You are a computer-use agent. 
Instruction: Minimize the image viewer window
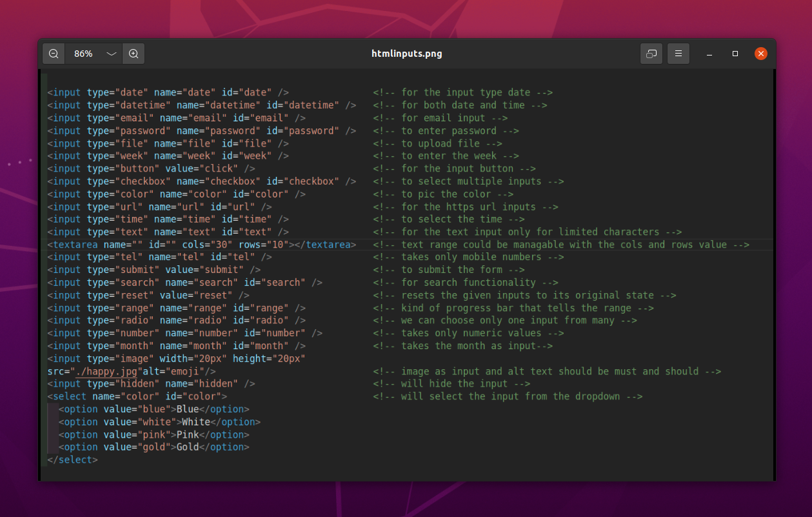tap(709, 54)
